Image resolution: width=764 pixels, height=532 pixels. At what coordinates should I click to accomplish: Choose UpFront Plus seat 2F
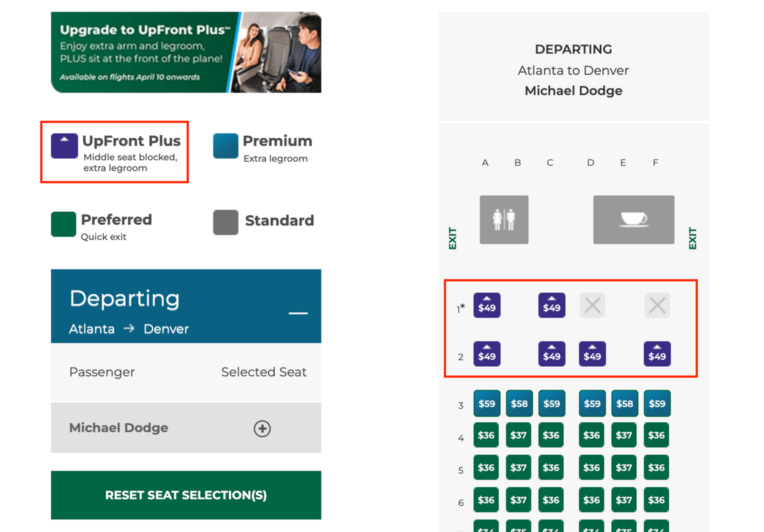point(657,354)
